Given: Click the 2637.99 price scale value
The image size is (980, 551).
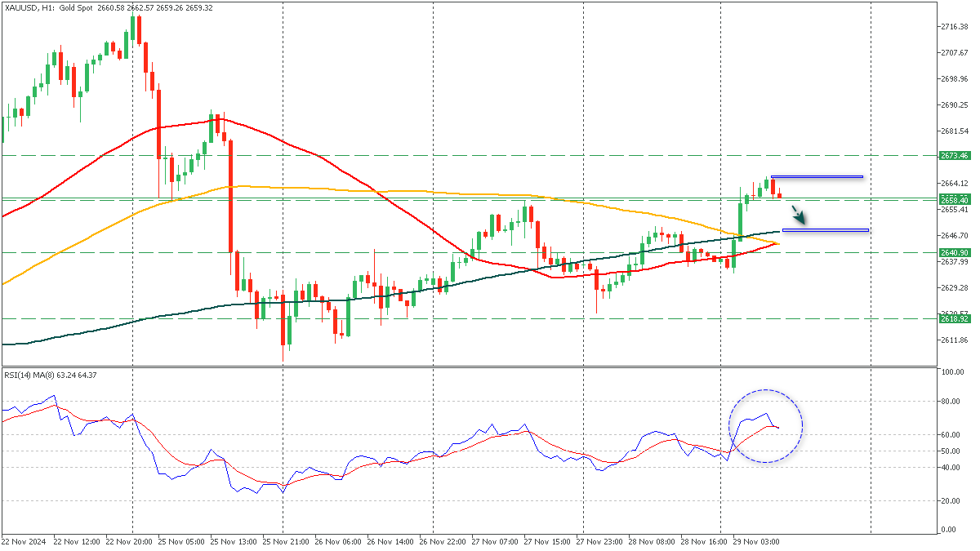Looking at the screenshot, I should point(955,261).
